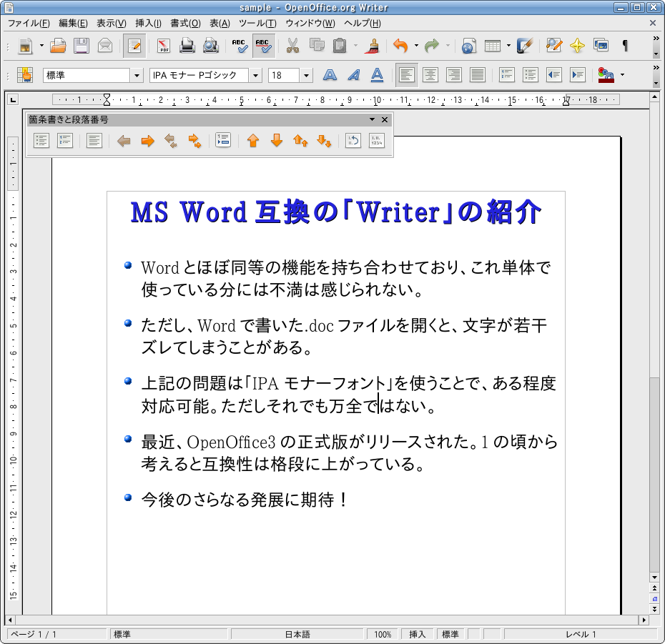The height and width of the screenshot is (644, 665).
Task: Open New document dropdown arrow
Action: [41, 45]
